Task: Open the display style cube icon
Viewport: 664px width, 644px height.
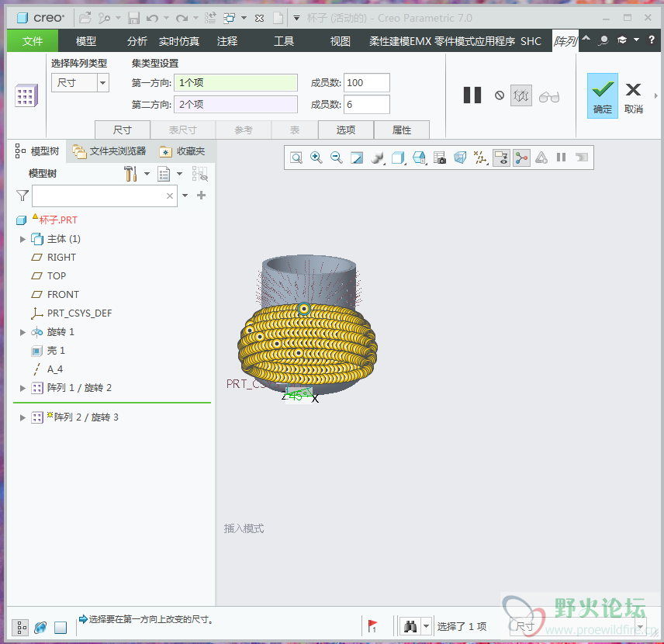Action: pos(398,158)
